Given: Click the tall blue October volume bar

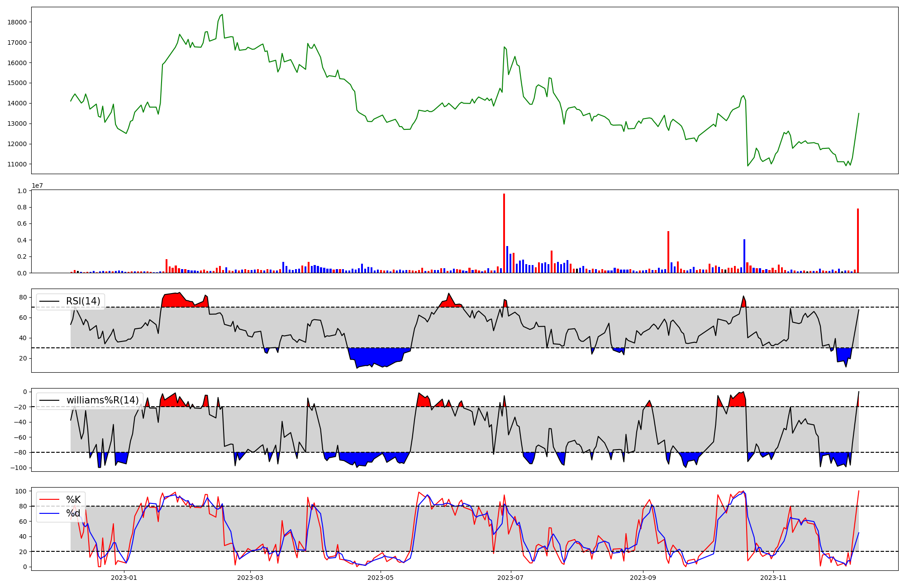Looking at the screenshot, I should (744, 256).
